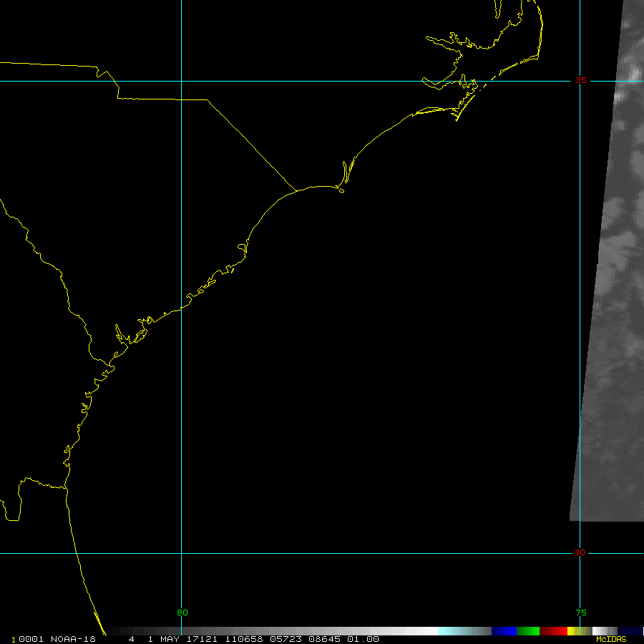The height and width of the screenshot is (644, 644).
Task: Click the green 80 longitude label
Action: tap(182, 613)
